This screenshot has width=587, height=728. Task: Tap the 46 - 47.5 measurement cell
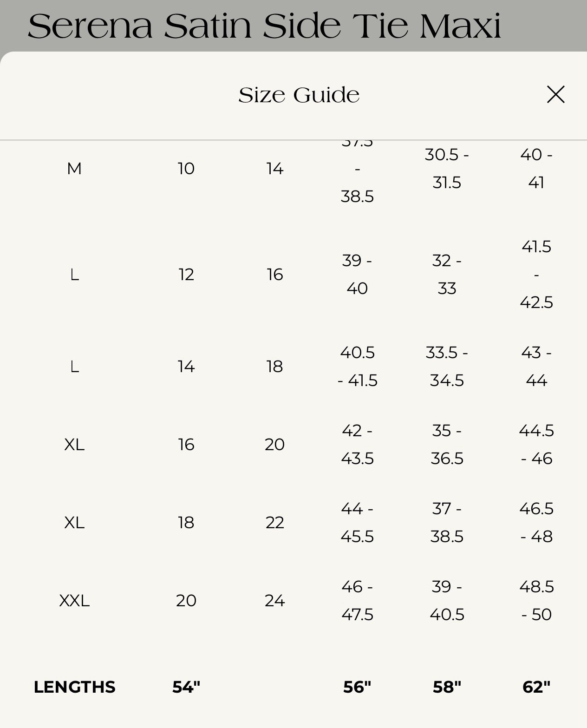tap(357, 601)
